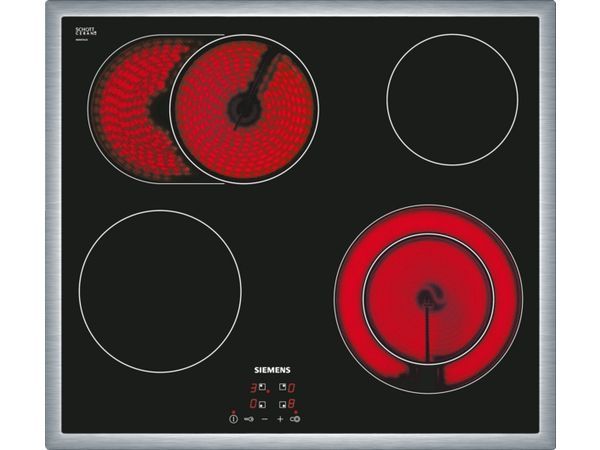This screenshot has height=450, width=600.
Task: Tap the plus touch control
Action: click(x=280, y=419)
